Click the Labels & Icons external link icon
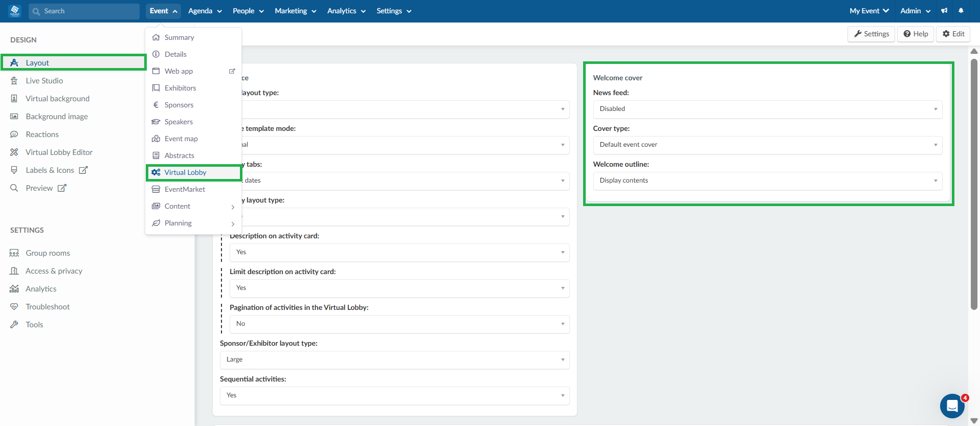The image size is (980, 426). pyautogui.click(x=83, y=170)
